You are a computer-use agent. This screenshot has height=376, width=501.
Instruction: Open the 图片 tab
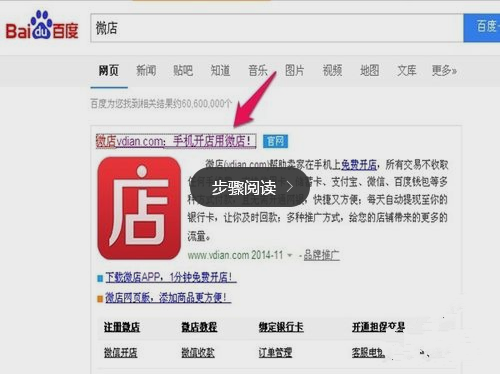(x=295, y=71)
